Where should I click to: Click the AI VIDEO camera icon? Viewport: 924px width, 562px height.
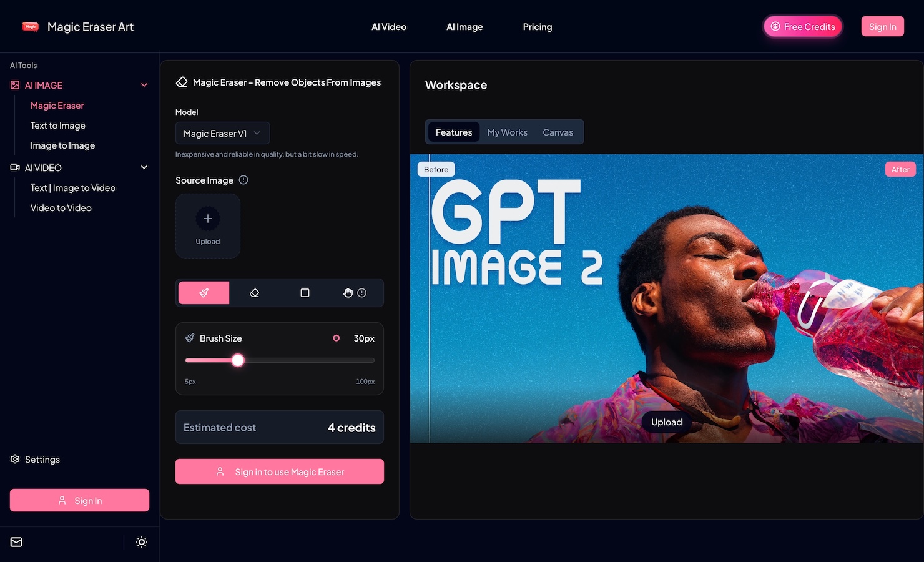pyautogui.click(x=15, y=167)
